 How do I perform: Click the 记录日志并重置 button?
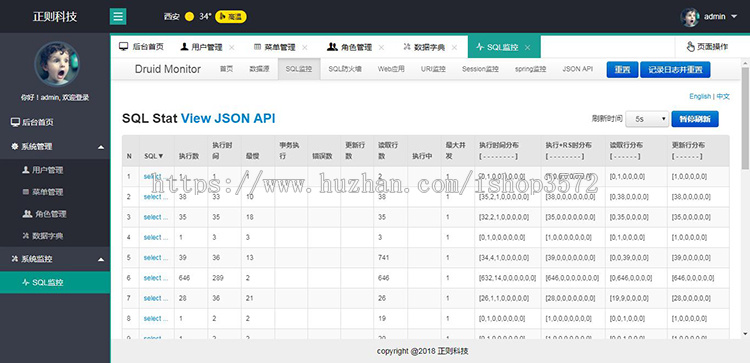point(675,69)
